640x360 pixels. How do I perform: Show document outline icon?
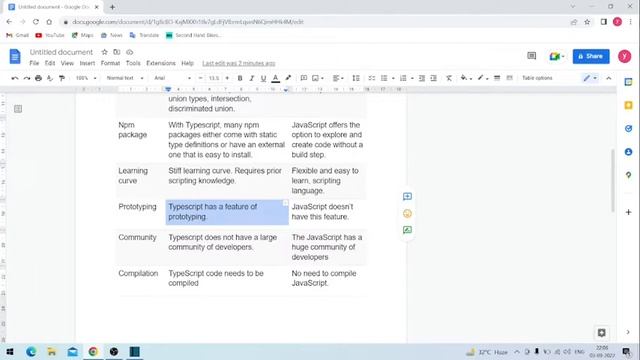click(18, 109)
